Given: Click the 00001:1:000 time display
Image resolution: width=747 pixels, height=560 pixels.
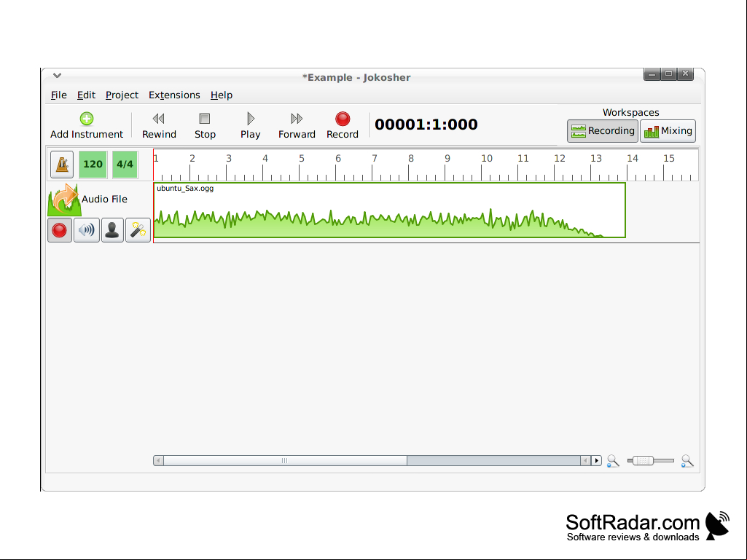Looking at the screenshot, I should tap(426, 125).
